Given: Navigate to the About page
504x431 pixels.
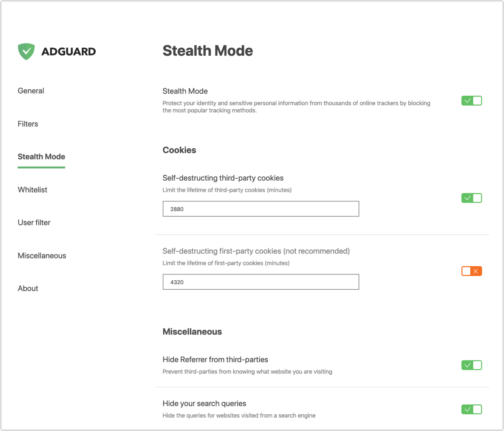Looking at the screenshot, I should (28, 289).
